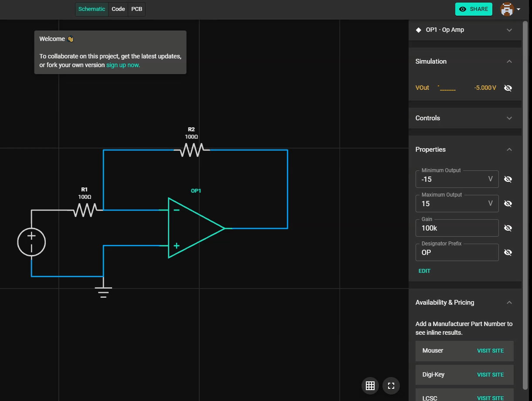This screenshot has height=401, width=532.
Task: Toggle Designator Prefix visibility
Action: point(508,252)
